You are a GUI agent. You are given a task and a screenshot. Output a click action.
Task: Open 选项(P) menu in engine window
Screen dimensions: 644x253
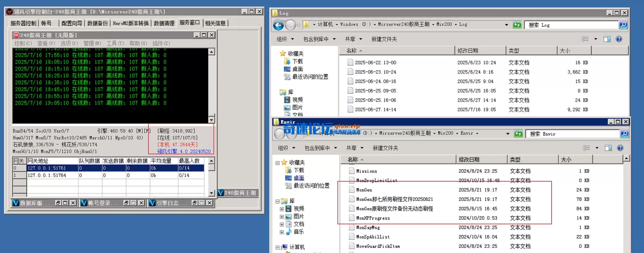[x=69, y=43]
